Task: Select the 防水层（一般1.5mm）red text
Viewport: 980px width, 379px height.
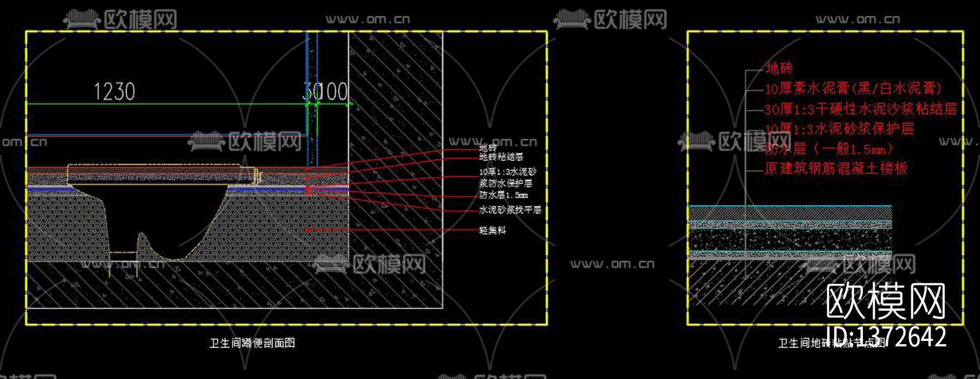Action: 829,148
